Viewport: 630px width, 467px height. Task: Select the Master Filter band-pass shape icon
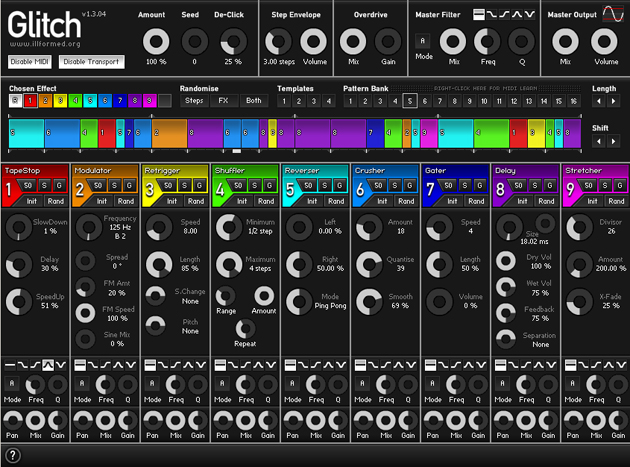[517, 14]
